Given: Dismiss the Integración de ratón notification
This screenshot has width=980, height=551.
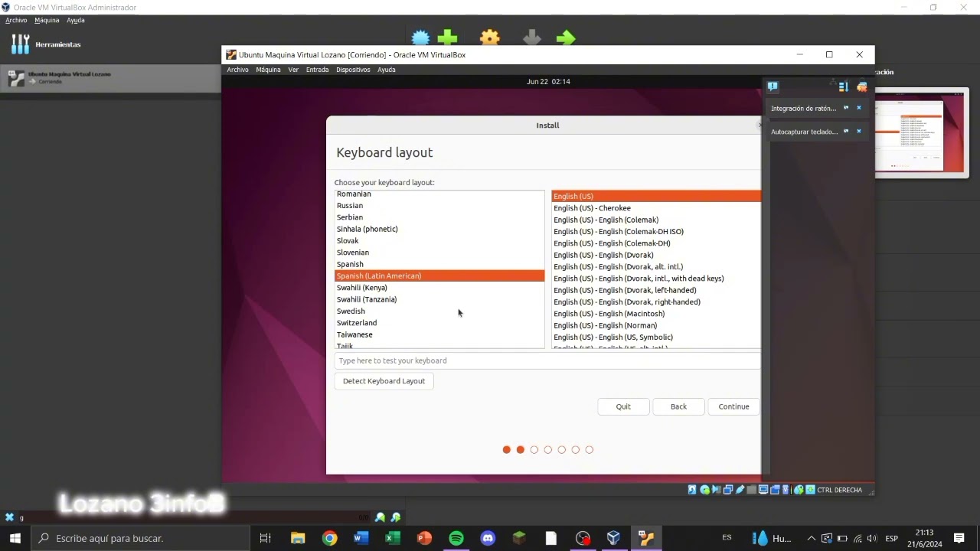Looking at the screenshot, I should [858, 108].
